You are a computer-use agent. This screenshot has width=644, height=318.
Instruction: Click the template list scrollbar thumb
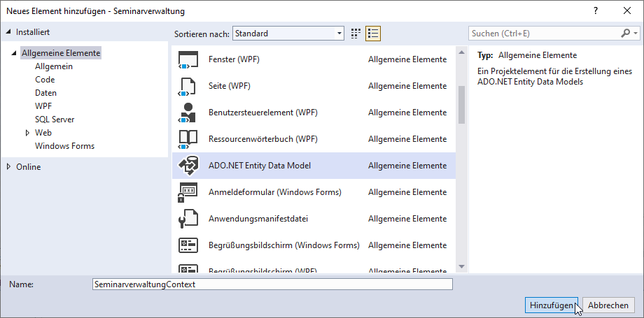tap(461, 105)
